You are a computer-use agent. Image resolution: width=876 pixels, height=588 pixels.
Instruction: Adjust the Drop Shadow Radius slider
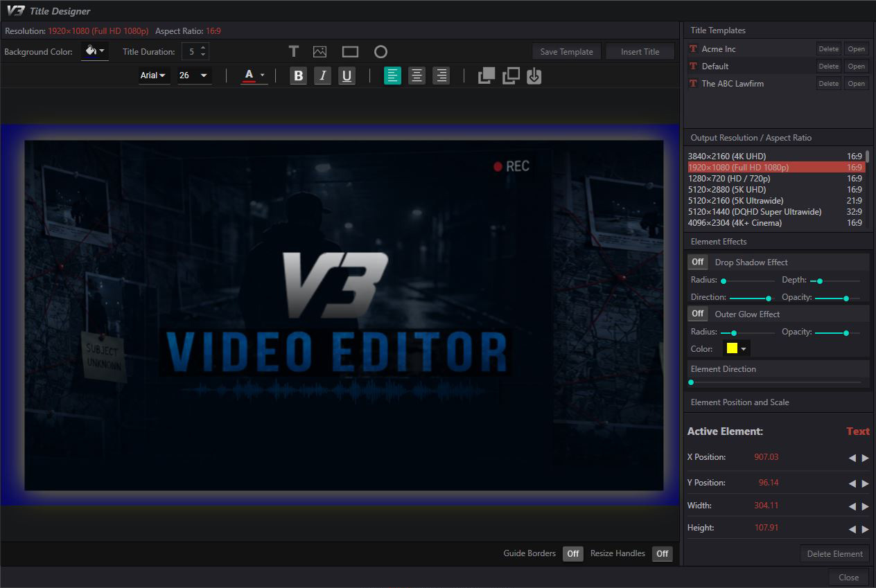pos(748,281)
